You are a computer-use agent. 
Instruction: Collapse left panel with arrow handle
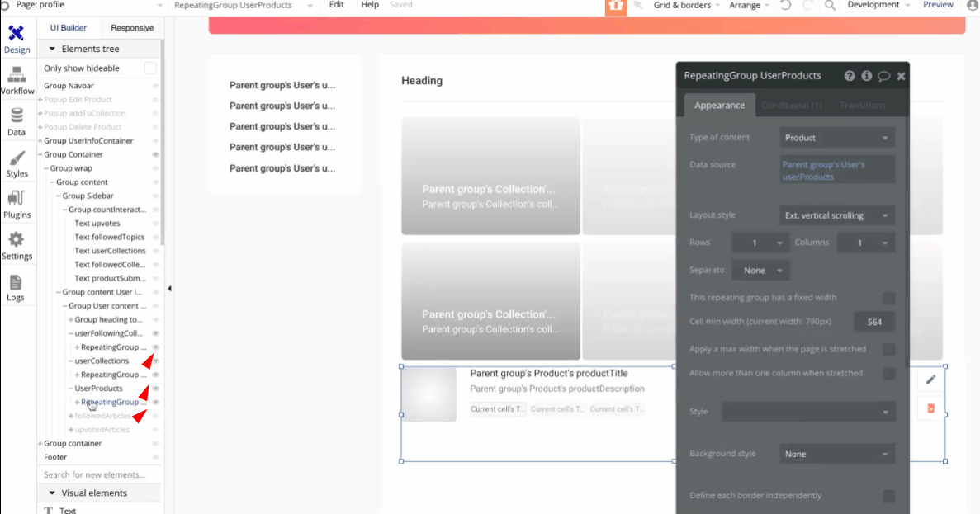tap(170, 289)
